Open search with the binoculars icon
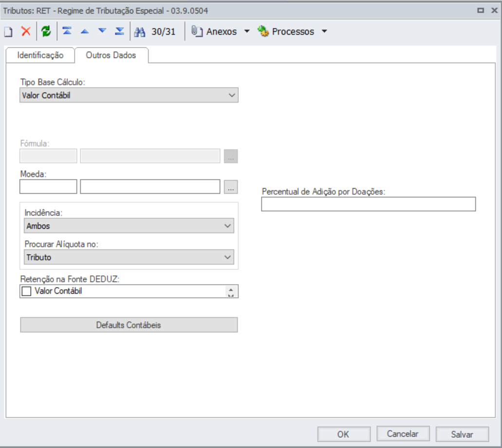The image size is (502, 448). click(140, 32)
